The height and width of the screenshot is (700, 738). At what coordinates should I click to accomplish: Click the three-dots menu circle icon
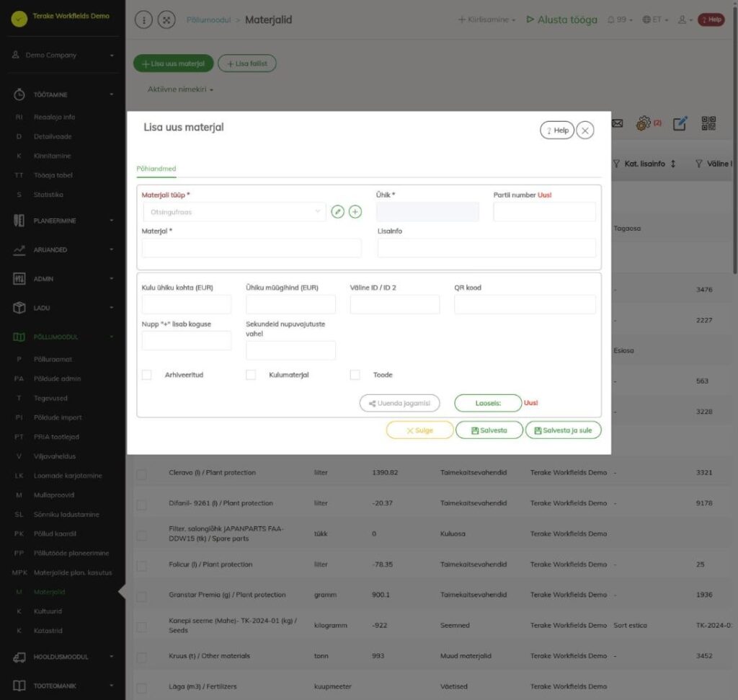143,19
